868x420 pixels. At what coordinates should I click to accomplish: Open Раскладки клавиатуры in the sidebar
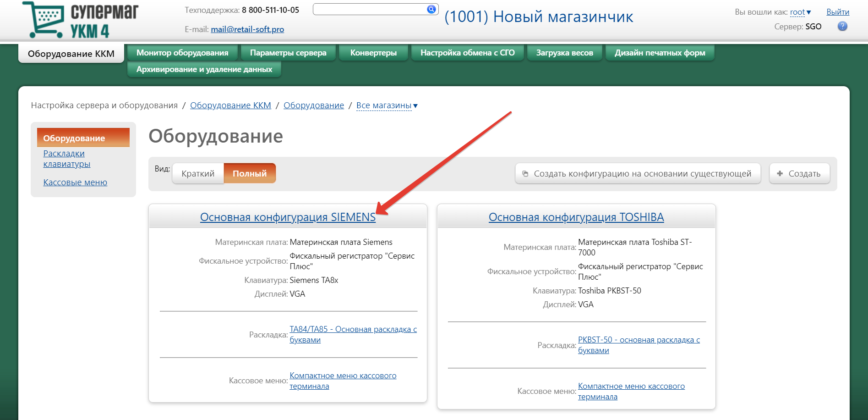pos(67,159)
